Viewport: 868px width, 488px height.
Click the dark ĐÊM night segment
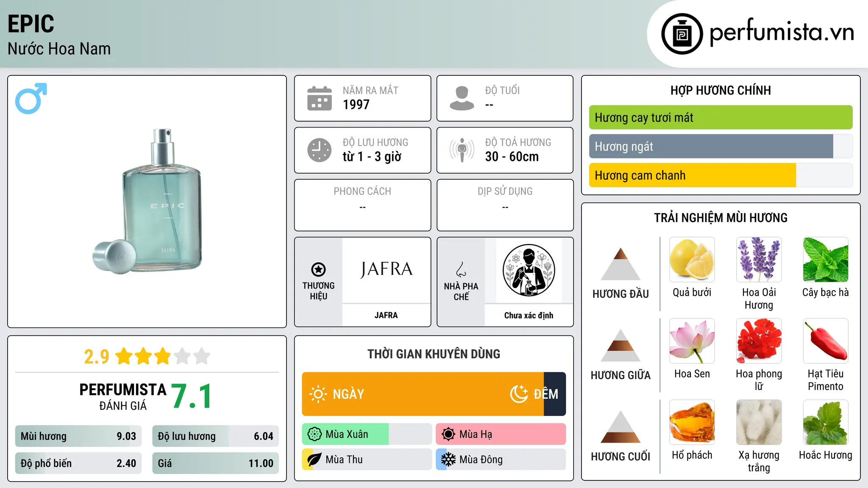[x=555, y=394]
